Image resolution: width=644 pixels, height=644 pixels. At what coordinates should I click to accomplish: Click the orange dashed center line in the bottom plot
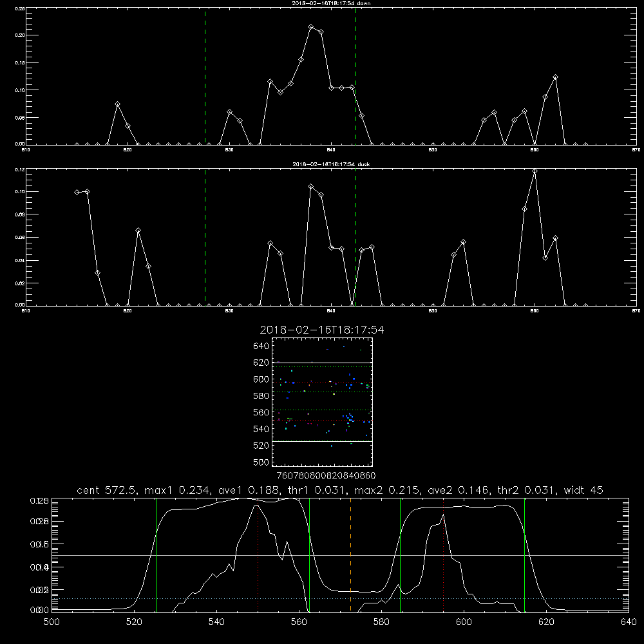coord(350,555)
